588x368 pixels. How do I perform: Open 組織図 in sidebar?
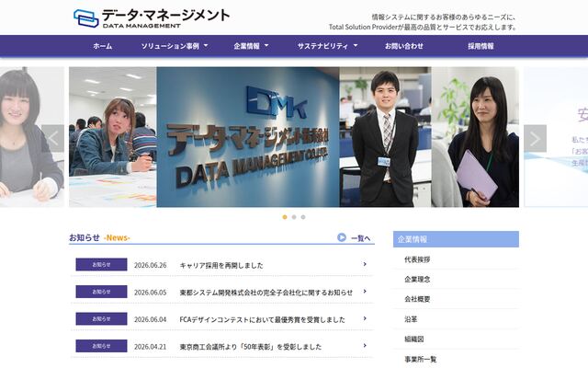tap(414, 339)
